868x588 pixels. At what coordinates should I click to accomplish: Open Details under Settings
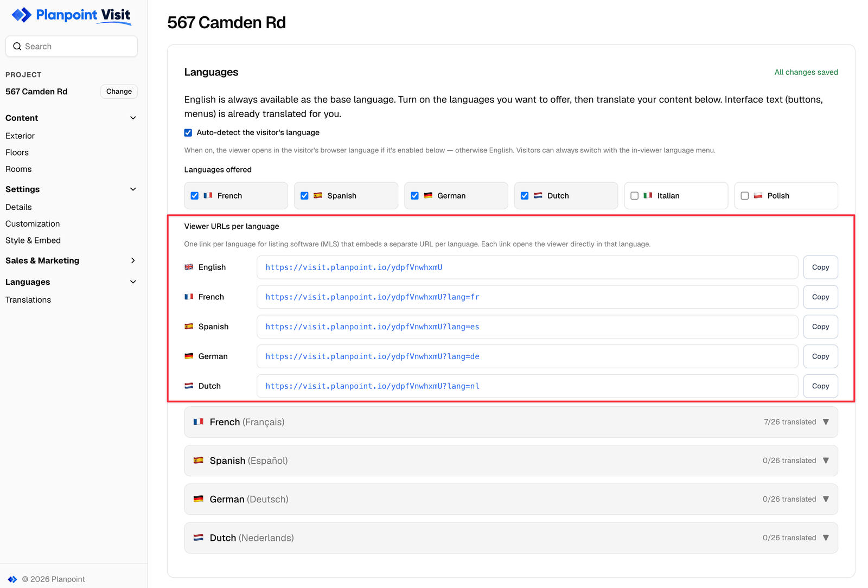18,207
